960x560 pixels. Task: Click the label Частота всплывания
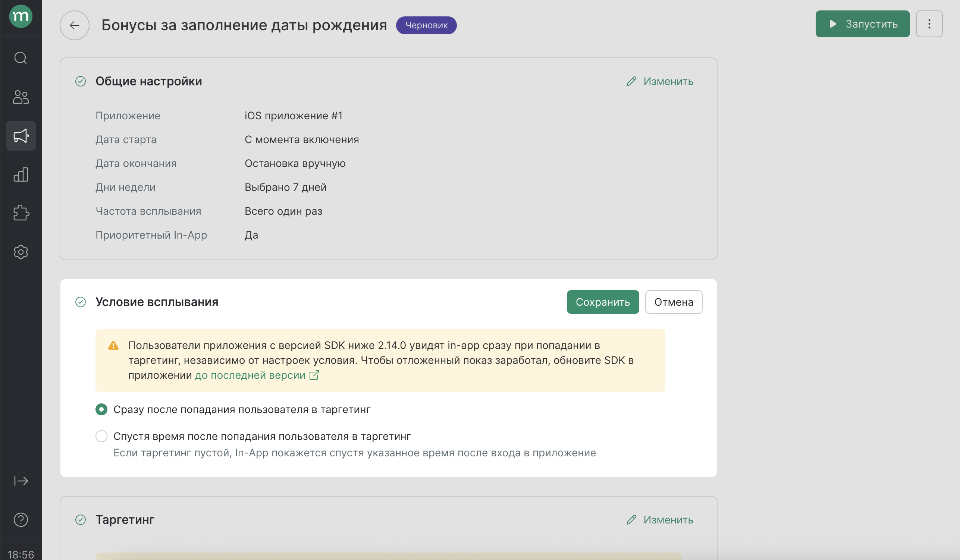[148, 211]
